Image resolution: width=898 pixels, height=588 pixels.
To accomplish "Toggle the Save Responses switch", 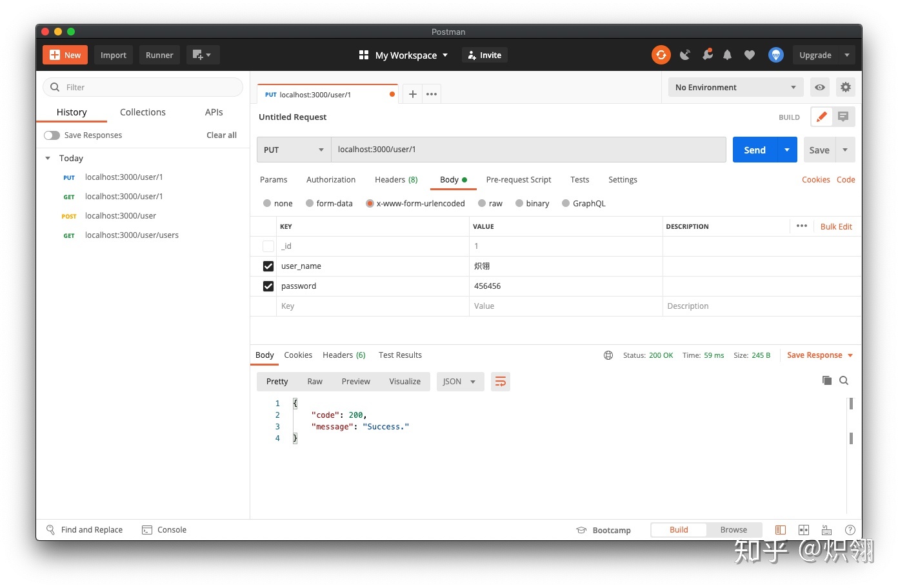I will click(x=52, y=135).
